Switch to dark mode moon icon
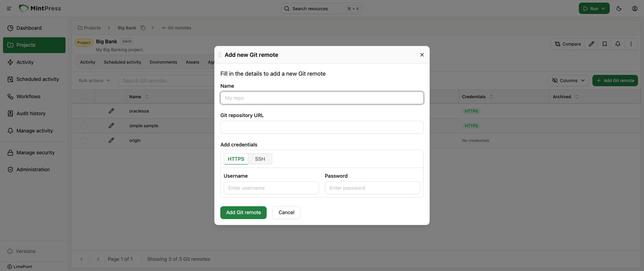 coord(619,8)
